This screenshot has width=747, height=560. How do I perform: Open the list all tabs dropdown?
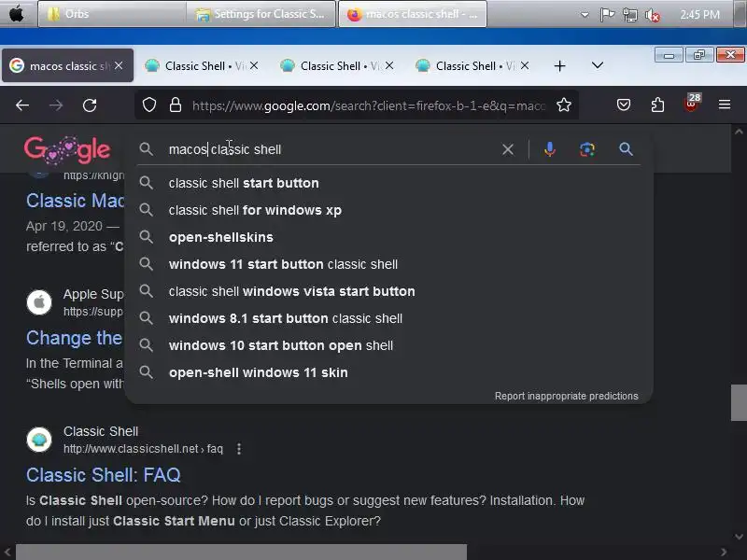[x=598, y=65]
